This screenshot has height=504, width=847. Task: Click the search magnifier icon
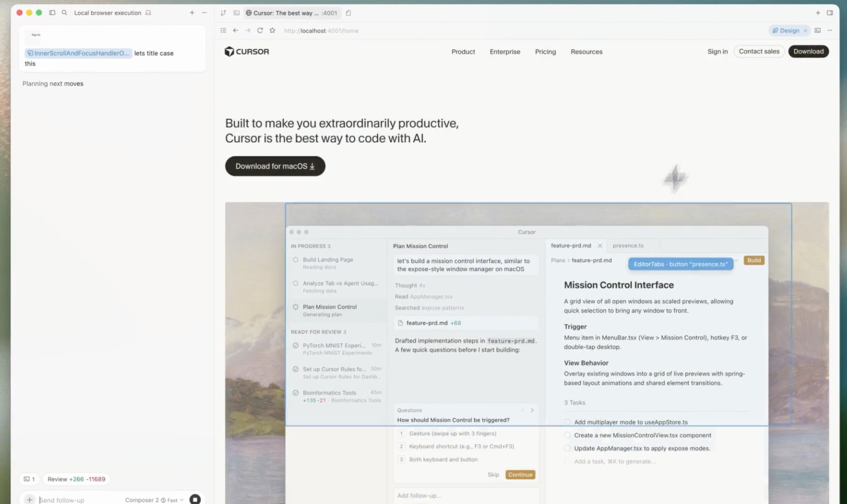(64, 13)
